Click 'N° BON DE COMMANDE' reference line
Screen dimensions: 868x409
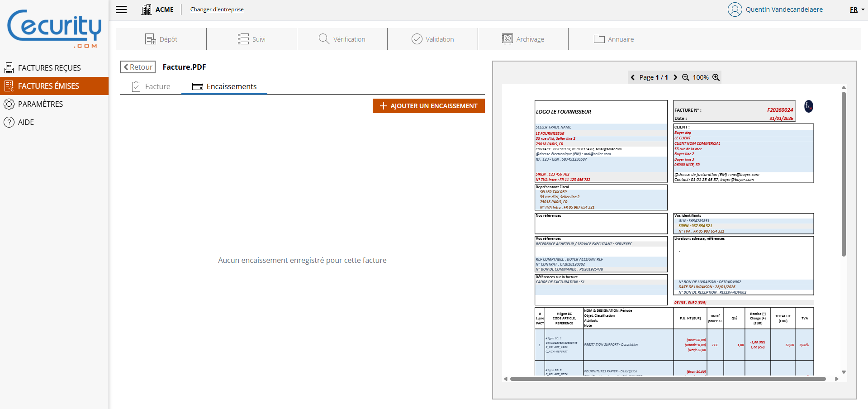point(569,269)
